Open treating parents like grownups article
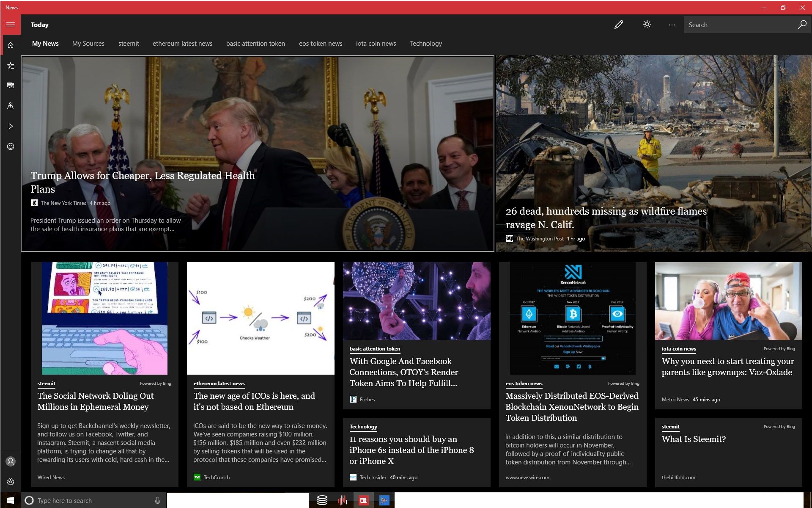 coord(728,367)
